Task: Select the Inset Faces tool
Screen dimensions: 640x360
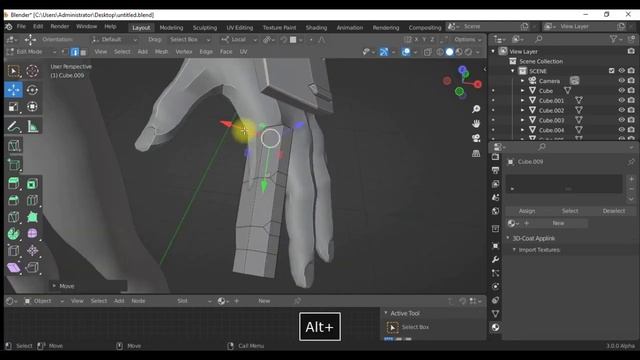Action: 32,184
